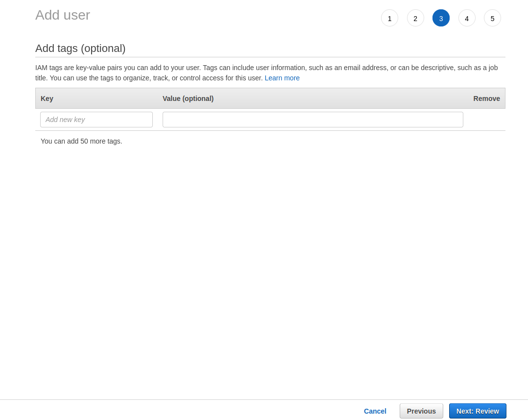The width and height of the screenshot is (528, 420).
Task: Open the Learn more link
Action: pos(282,78)
